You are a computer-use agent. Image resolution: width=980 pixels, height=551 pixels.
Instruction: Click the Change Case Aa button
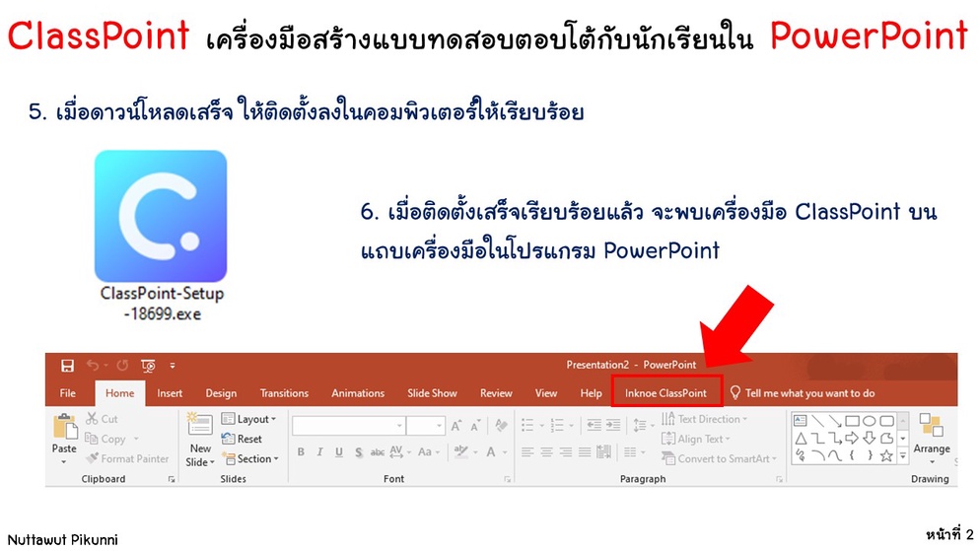pos(425,451)
